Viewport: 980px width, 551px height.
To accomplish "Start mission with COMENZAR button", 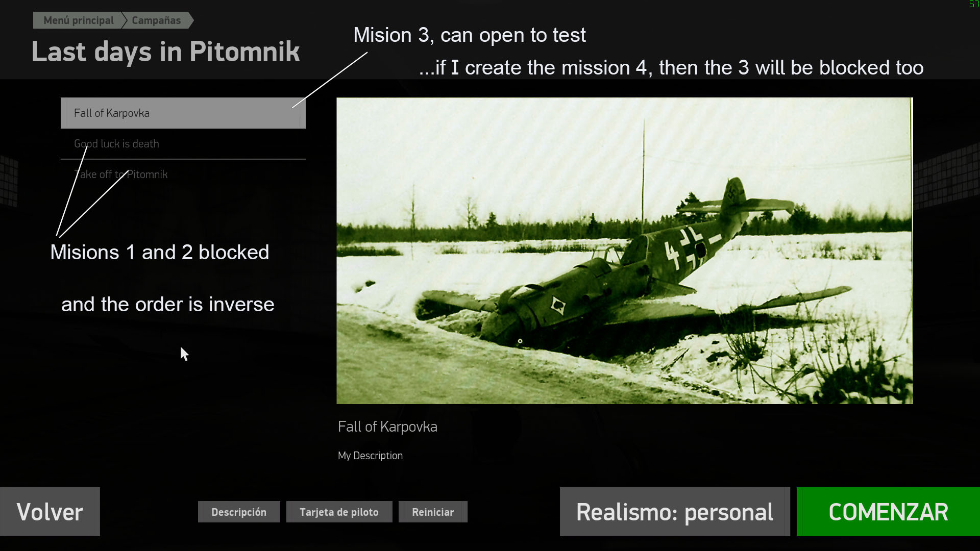I will [x=888, y=512].
